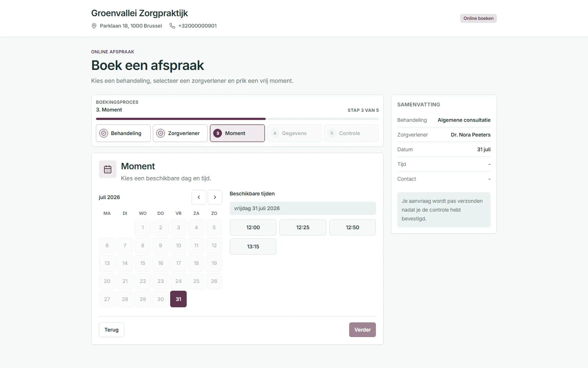
Task: Click day 24 in July calendar
Action: 178,281
